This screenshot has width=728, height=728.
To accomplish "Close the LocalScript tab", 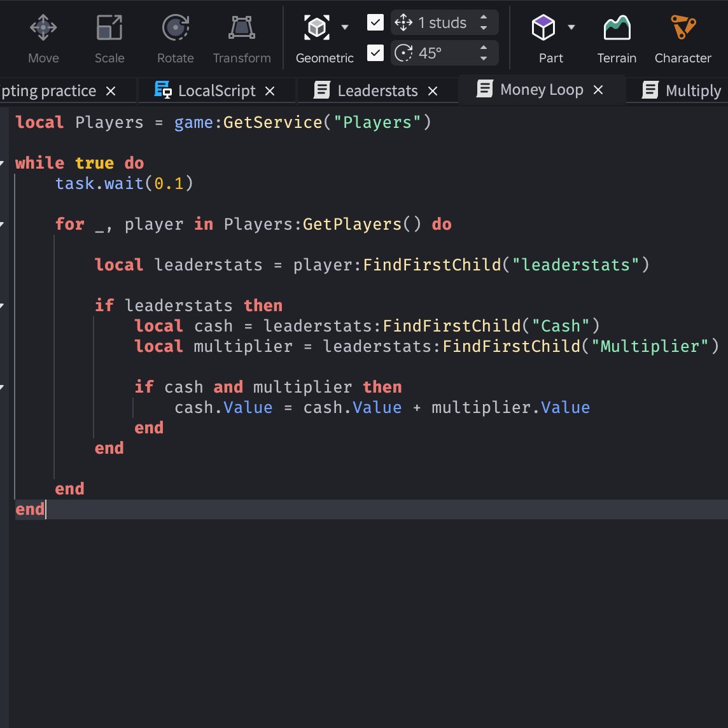I will [270, 91].
